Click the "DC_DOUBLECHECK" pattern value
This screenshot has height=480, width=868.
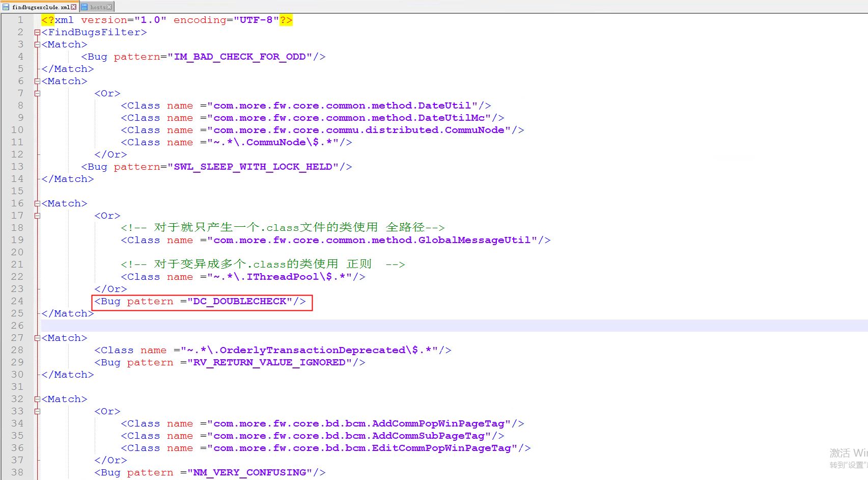coord(240,301)
